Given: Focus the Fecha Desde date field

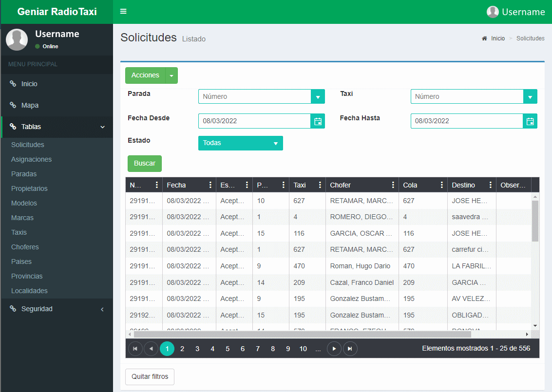Looking at the screenshot, I should click(x=254, y=121).
